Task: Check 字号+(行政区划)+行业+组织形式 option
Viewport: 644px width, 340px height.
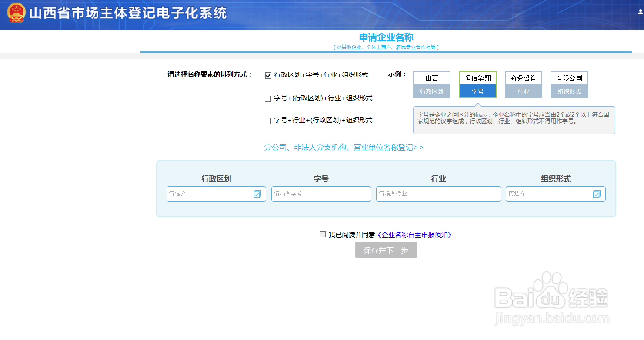Action: pos(268,98)
